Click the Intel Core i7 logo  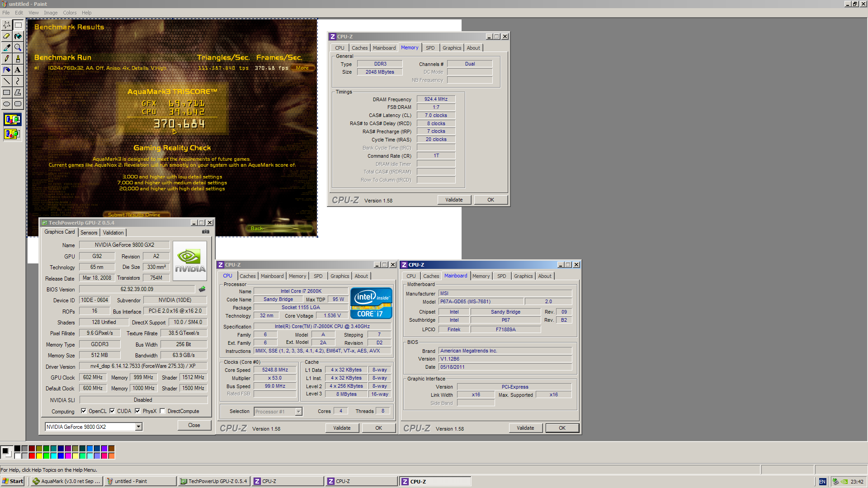pos(371,303)
